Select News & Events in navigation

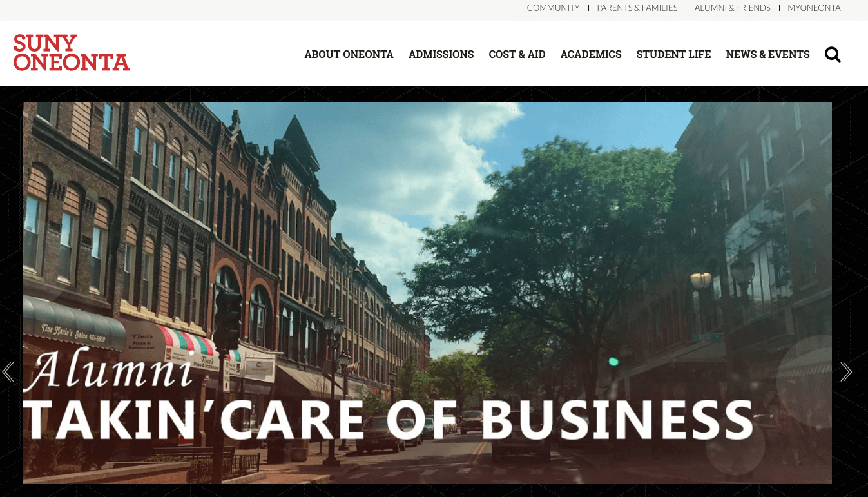point(767,55)
